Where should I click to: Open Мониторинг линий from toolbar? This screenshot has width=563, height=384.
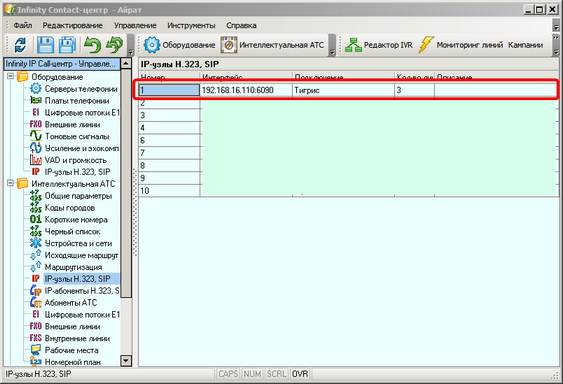coord(461,45)
